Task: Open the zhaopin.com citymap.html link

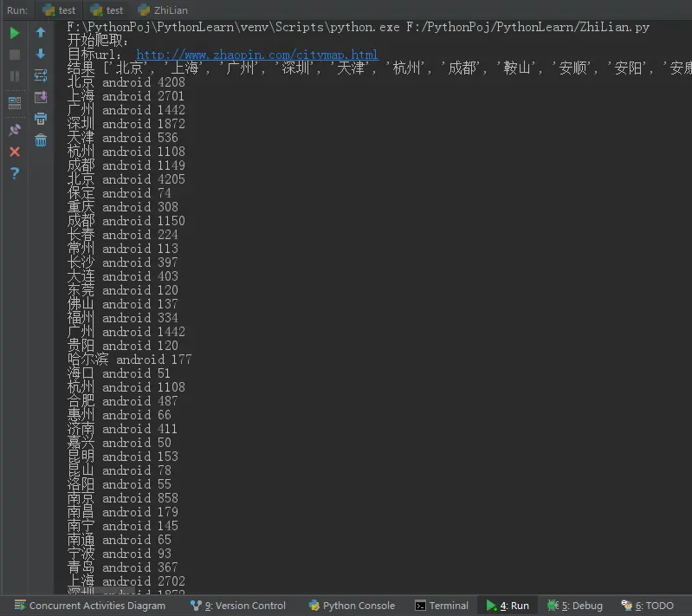Action: point(257,55)
